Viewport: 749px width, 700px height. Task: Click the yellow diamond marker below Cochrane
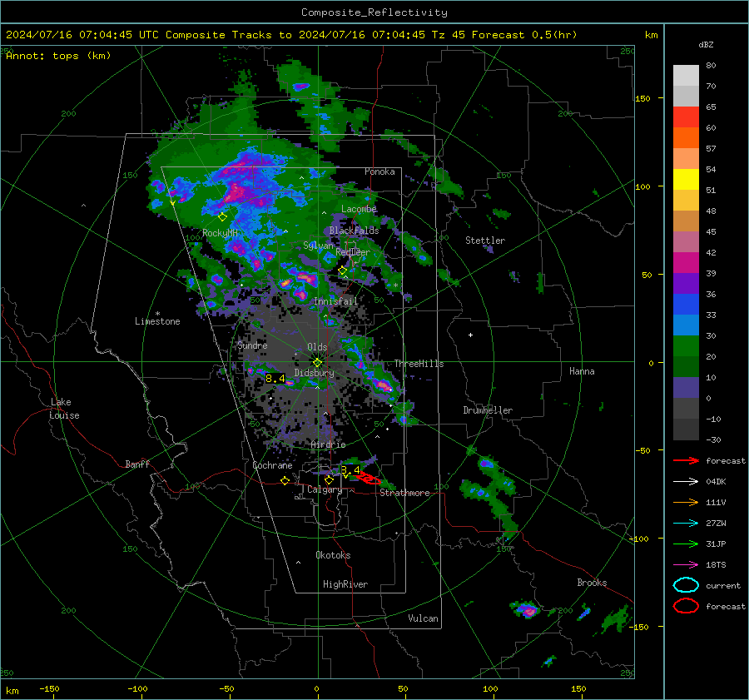pyautogui.click(x=285, y=480)
